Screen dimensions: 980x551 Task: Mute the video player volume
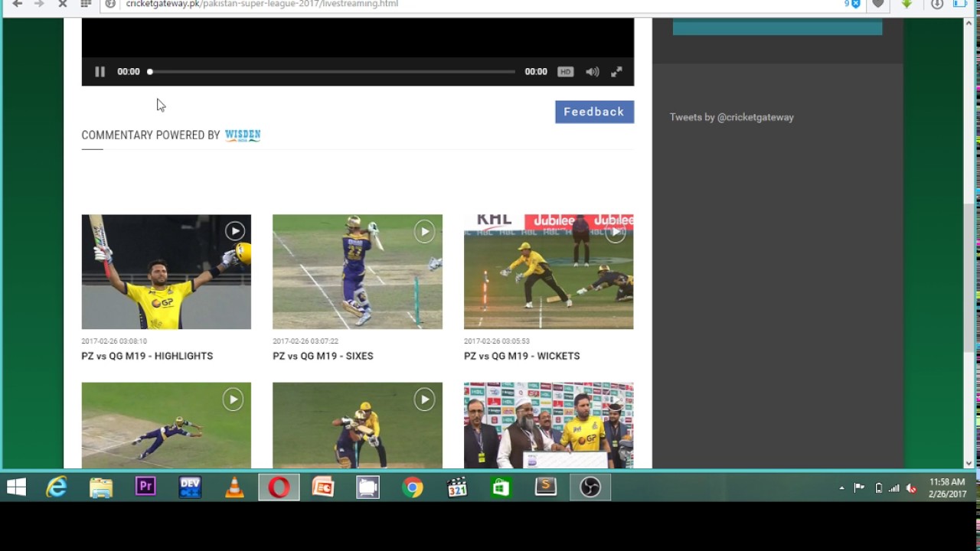tap(592, 71)
